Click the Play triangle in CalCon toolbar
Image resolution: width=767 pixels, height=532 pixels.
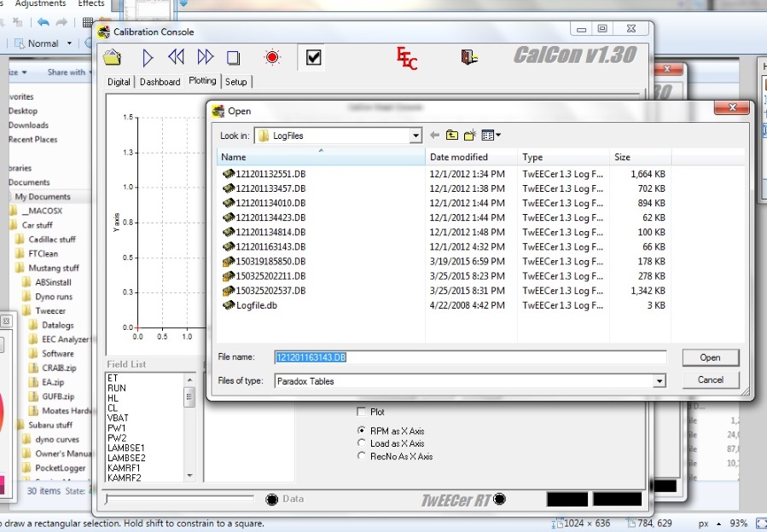(x=148, y=58)
